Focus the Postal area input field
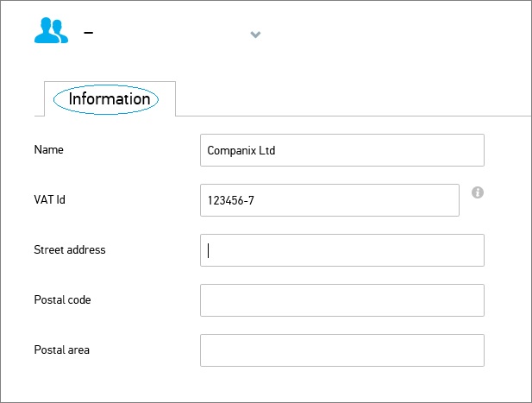Screen dimensions: 532x403 click(x=342, y=350)
